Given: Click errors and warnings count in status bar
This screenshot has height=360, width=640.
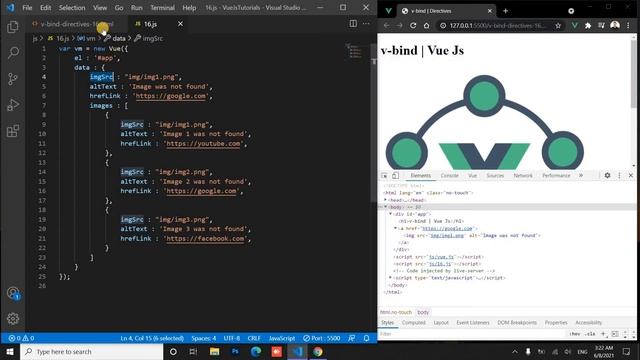Looking at the screenshot, I should pos(21,338).
